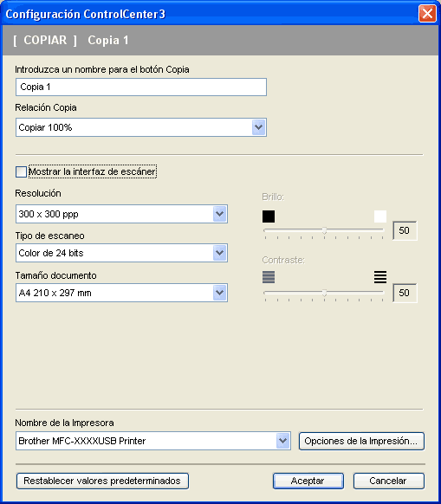Click Restablecer valores predeterminados button
This screenshot has height=504, width=441.
point(102,481)
